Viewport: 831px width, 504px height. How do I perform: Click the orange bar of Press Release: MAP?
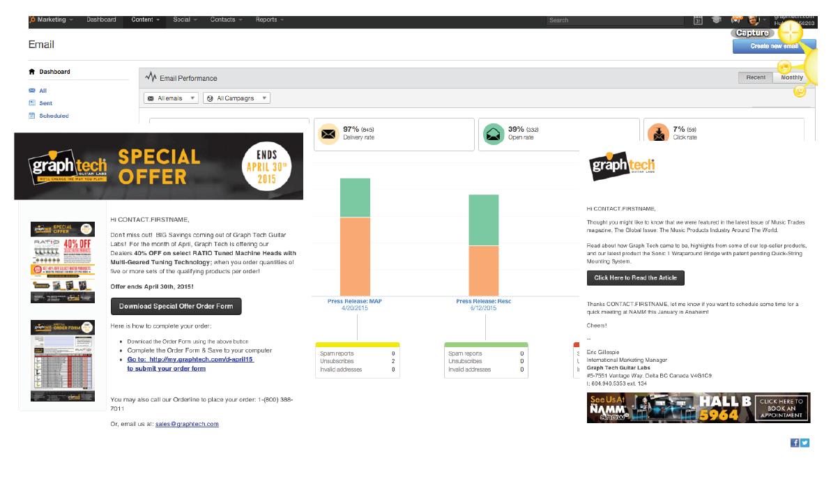click(356, 256)
